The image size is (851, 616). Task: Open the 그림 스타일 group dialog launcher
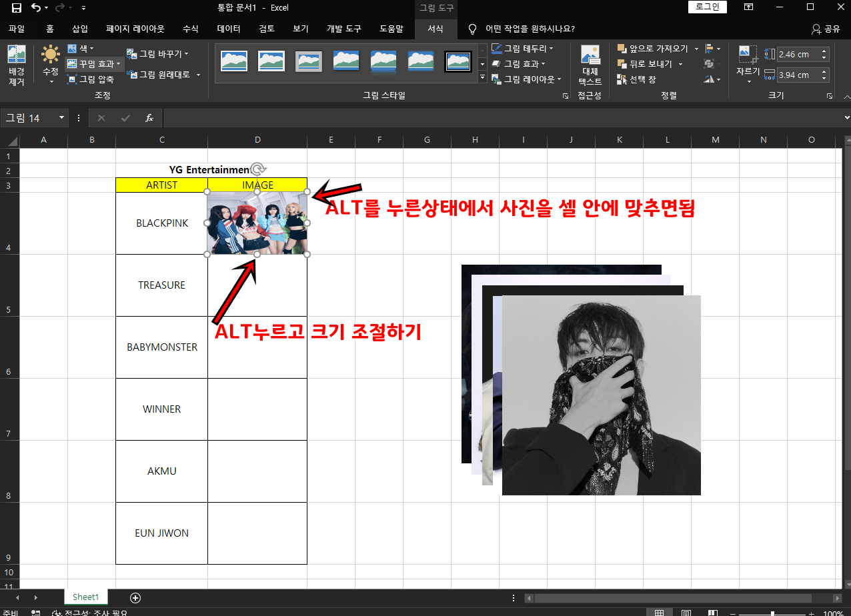point(566,96)
